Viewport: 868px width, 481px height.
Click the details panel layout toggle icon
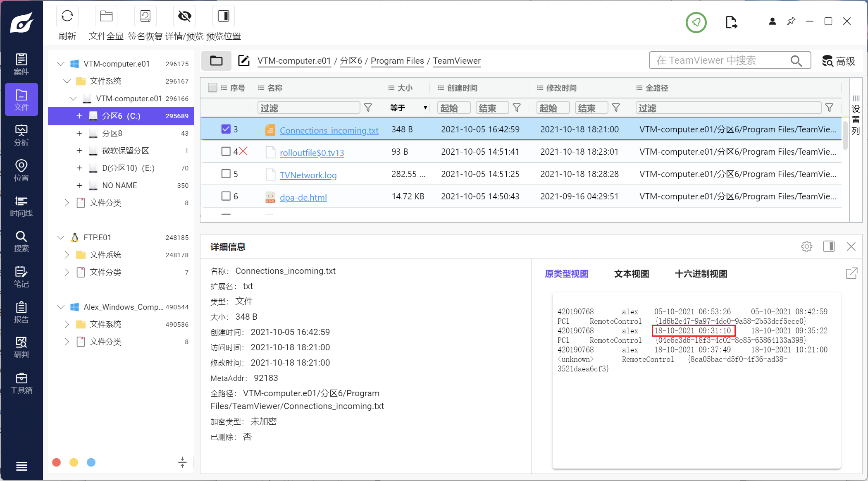[829, 246]
